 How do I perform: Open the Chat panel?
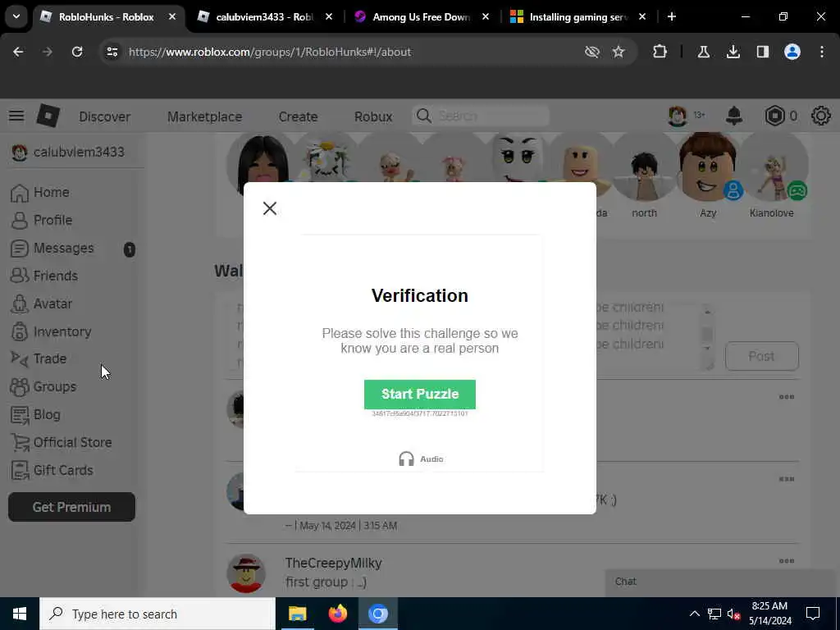point(720,582)
